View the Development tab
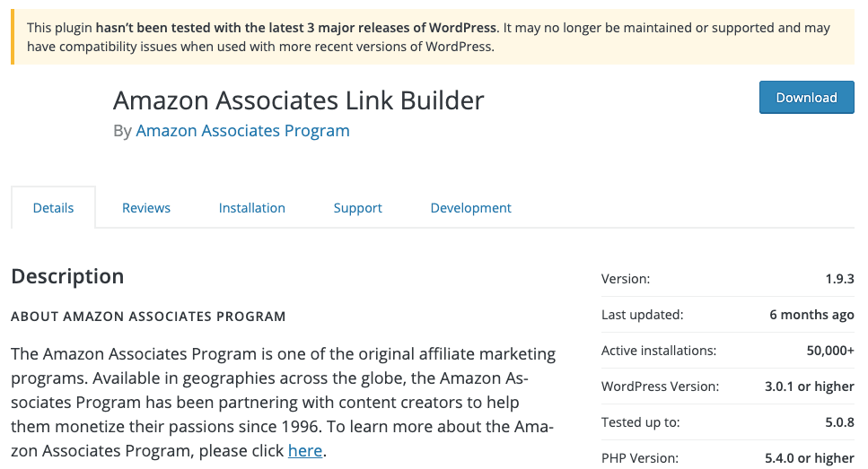The height and width of the screenshot is (469, 868). 471,208
